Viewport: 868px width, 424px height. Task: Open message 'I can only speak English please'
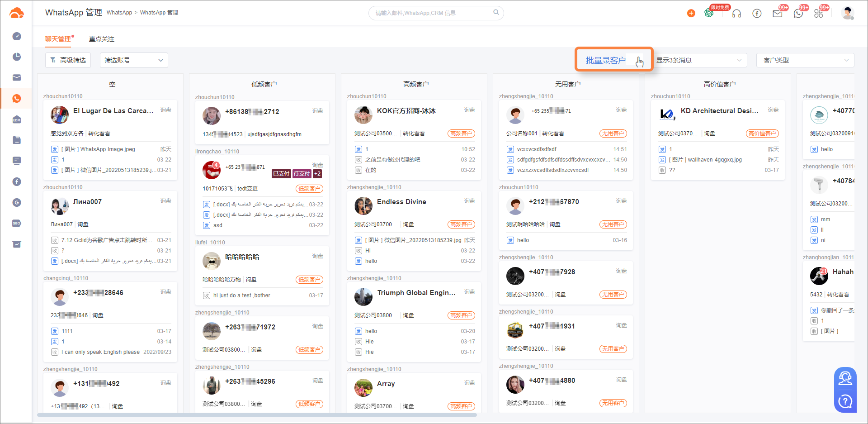point(100,352)
